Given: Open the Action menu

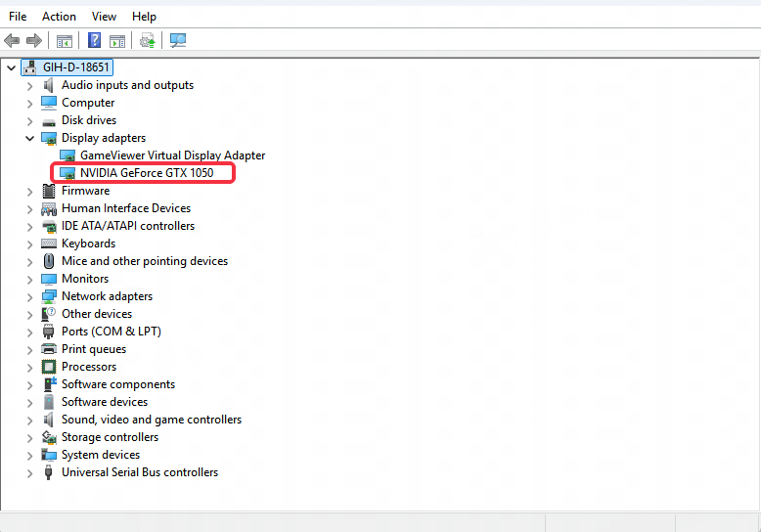Looking at the screenshot, I should tap(59, 17).
